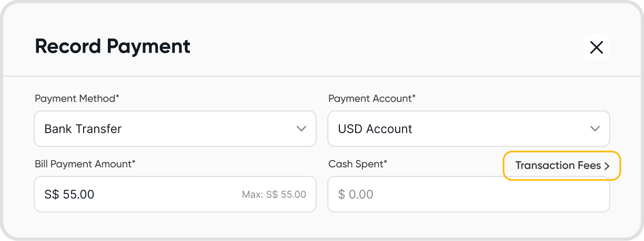Click the Cash Spent label
Screen dimensions: 644x241
pyautogui.click(x=358, y=164)
